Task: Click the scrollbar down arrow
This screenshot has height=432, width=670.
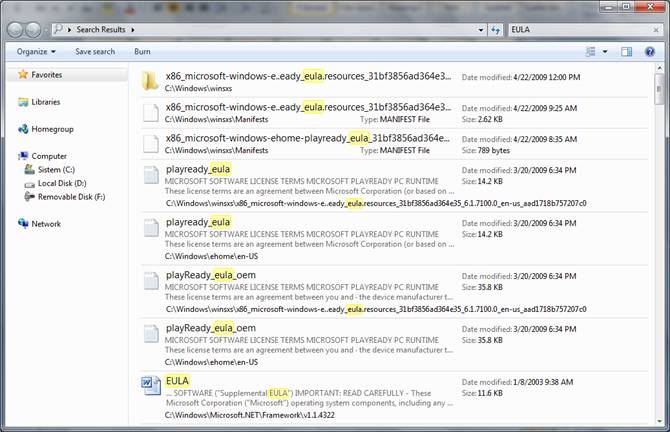Action: [659, 420]
